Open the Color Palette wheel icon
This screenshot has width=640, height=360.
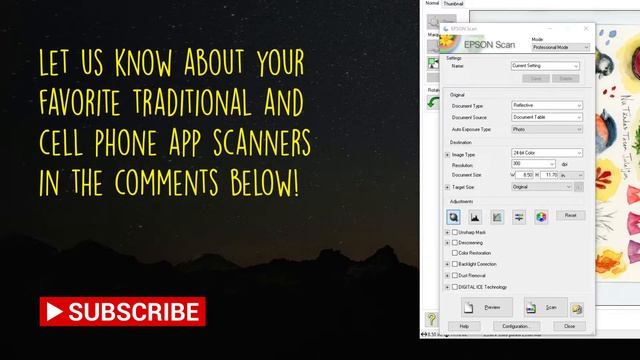click(541, 217)
